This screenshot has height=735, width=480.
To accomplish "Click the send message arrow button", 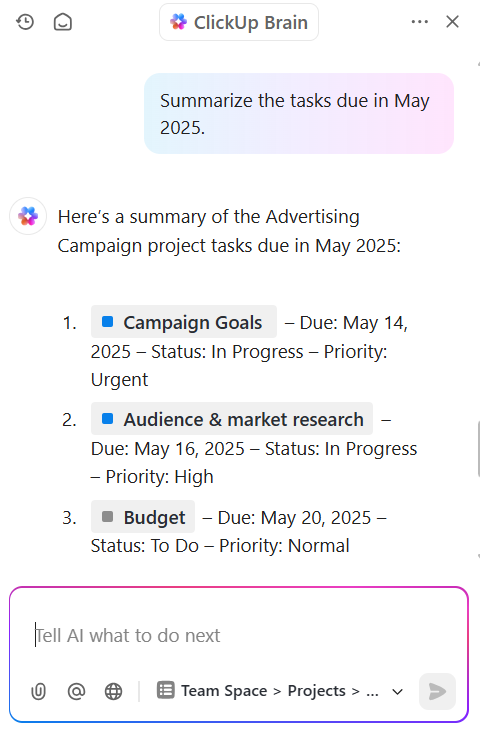I will click(437, 691).
